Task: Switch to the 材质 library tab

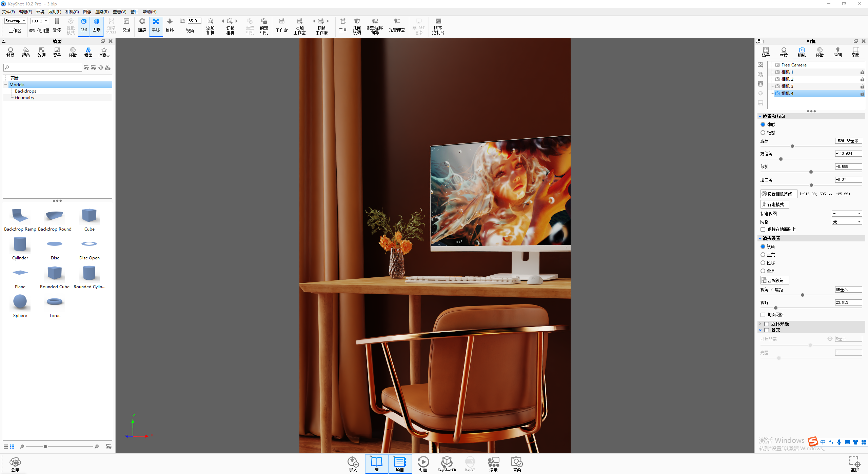Action: click(x=10, y=52)
